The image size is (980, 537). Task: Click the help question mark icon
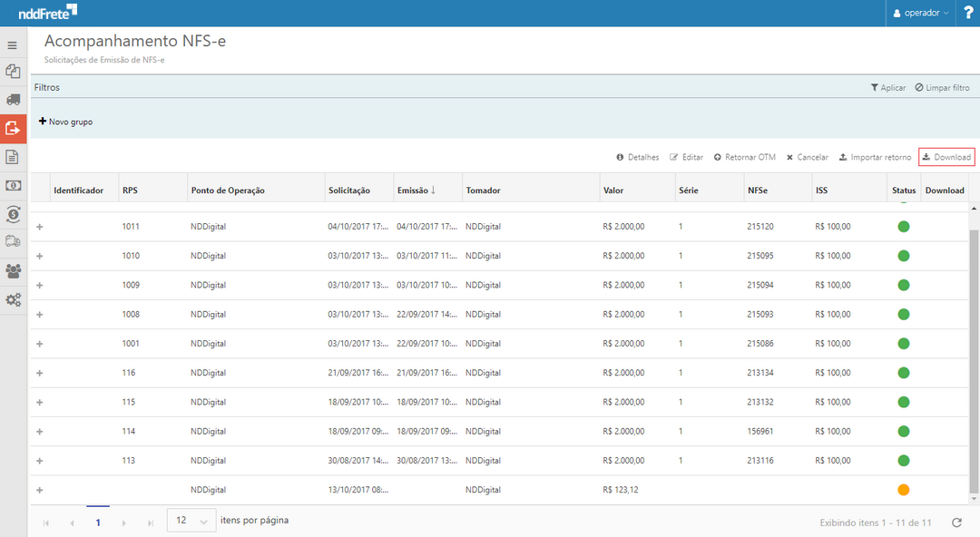(x=968, y=13)
